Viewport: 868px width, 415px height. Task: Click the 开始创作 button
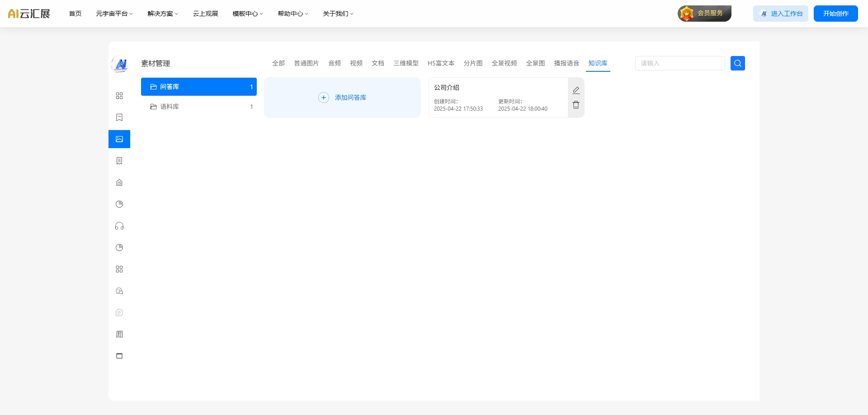[x=835, y=14]
